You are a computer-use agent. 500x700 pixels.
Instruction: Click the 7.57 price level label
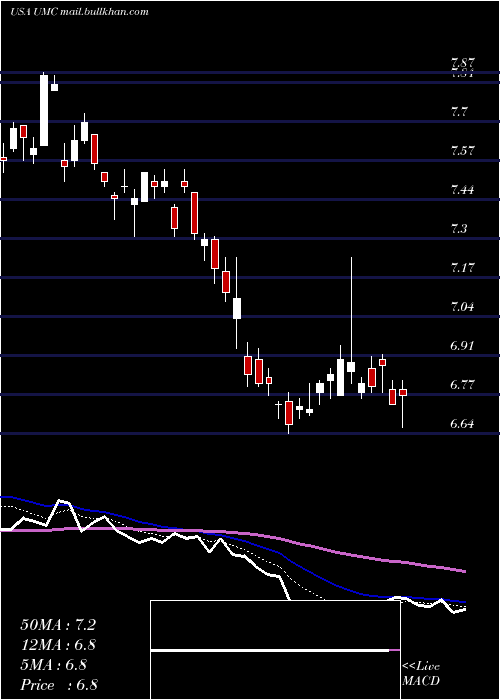click(462, 150)
